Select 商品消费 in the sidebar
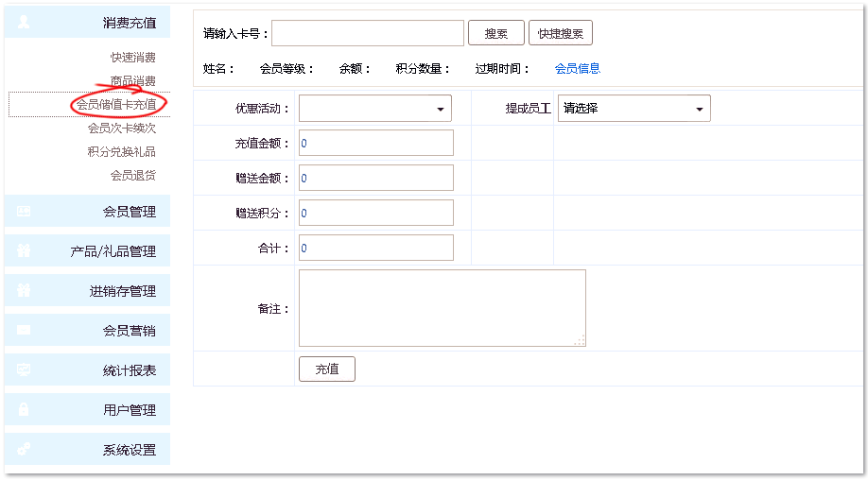868x481 pixels. [x=133, y=81]
